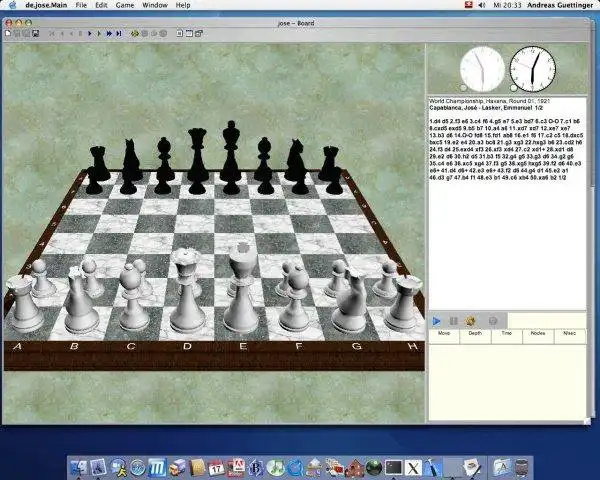The width and height of the screenshot is (600, 480).
Task: Open the Window menu
Action: [x=155, y=5]
